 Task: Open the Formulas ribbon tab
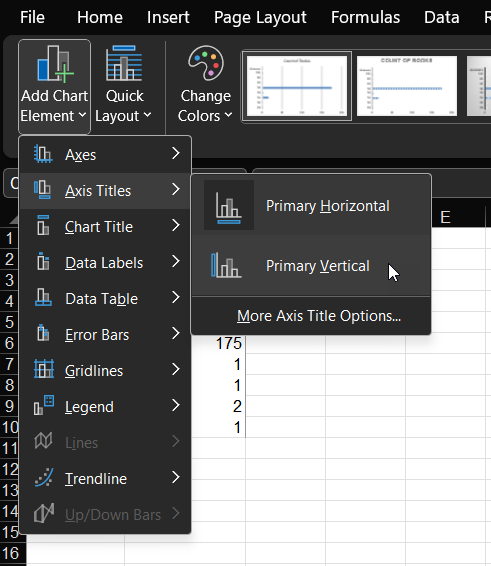[x=365, y=17]
